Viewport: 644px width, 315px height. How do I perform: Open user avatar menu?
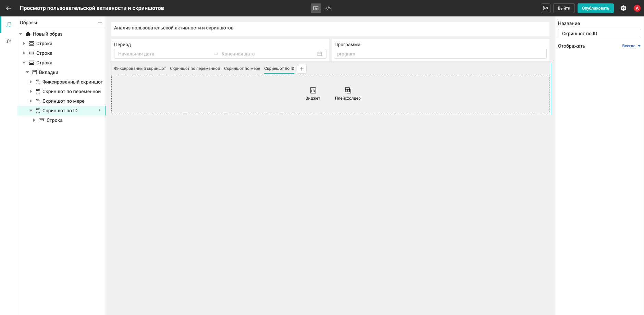pyautogui.click(x=637, y=8)
